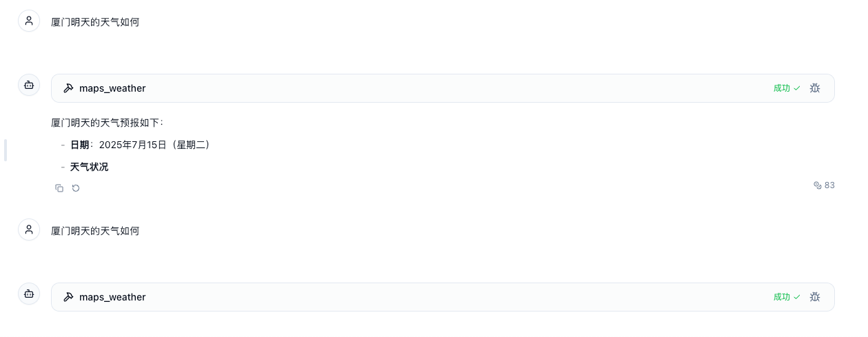Click the hammer icon on the first maps_weather call
The image size is (868, 337).
coord(68,88)
